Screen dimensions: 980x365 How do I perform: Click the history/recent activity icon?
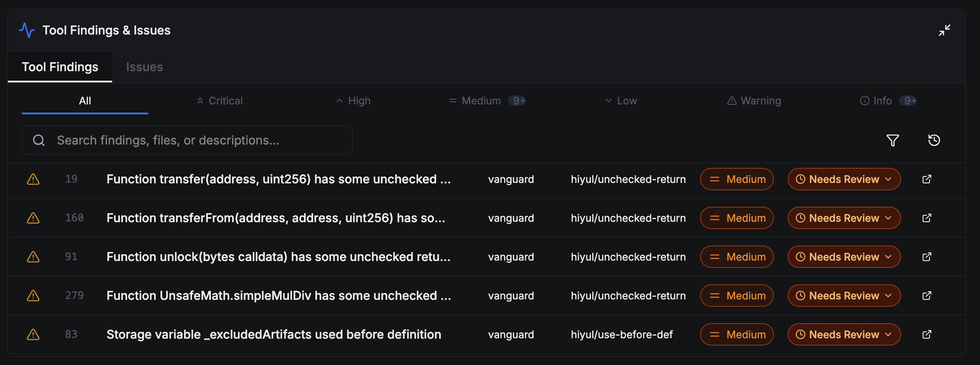point(934,140)
